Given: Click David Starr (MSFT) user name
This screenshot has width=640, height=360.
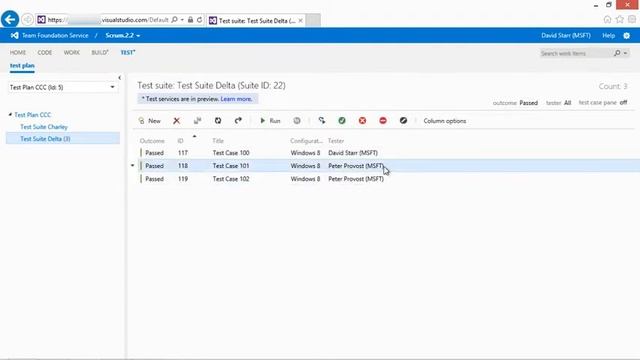Looking at the screenshot, I should tap(566, 36).
